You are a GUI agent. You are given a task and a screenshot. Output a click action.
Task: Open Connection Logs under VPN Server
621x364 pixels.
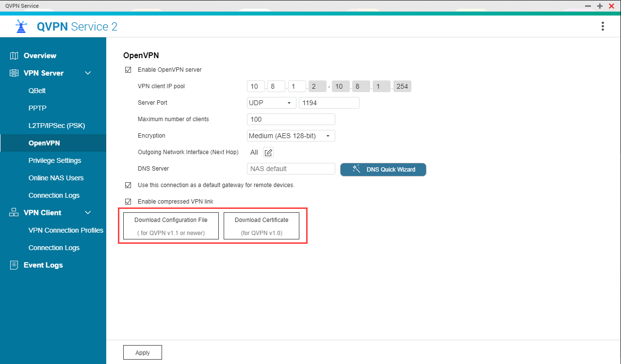coord(53,195)
